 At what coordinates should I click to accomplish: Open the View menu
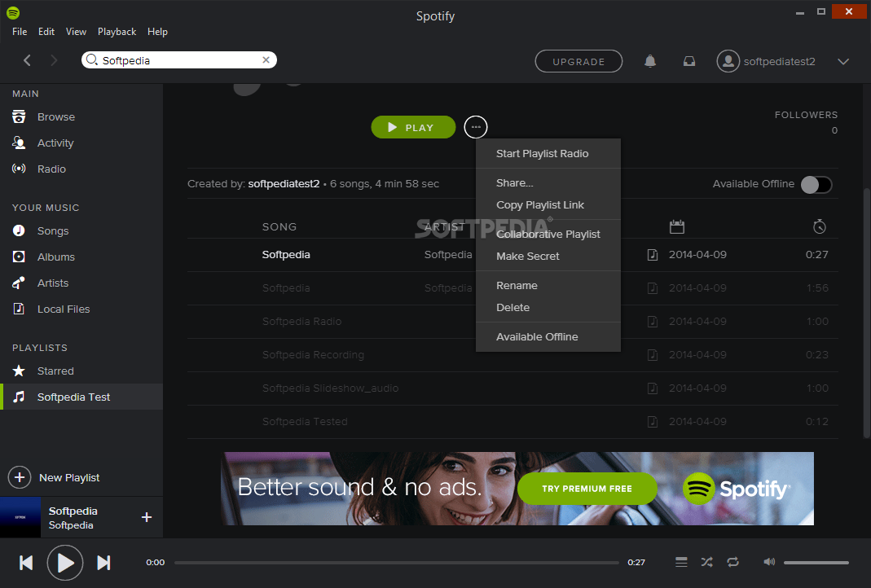coord(76,32)
